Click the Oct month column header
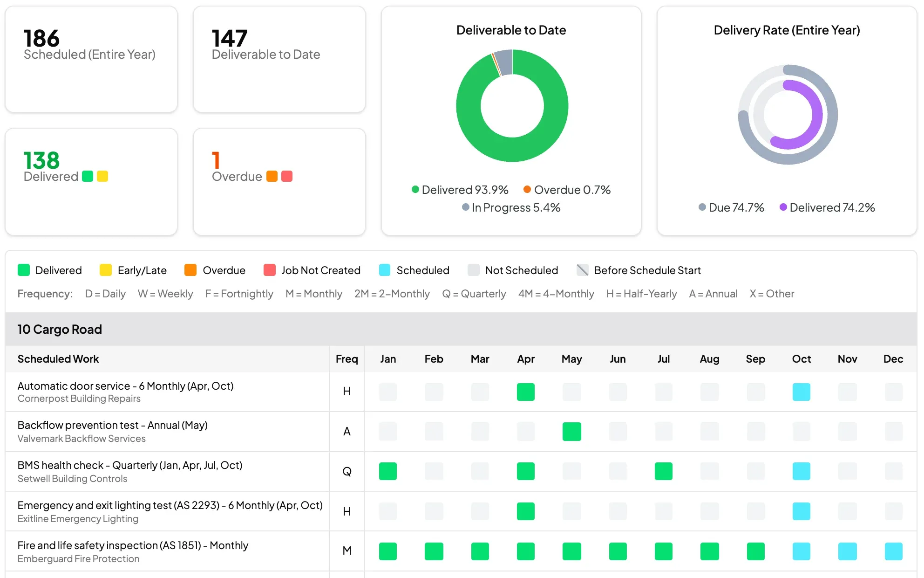 point(802,359)
